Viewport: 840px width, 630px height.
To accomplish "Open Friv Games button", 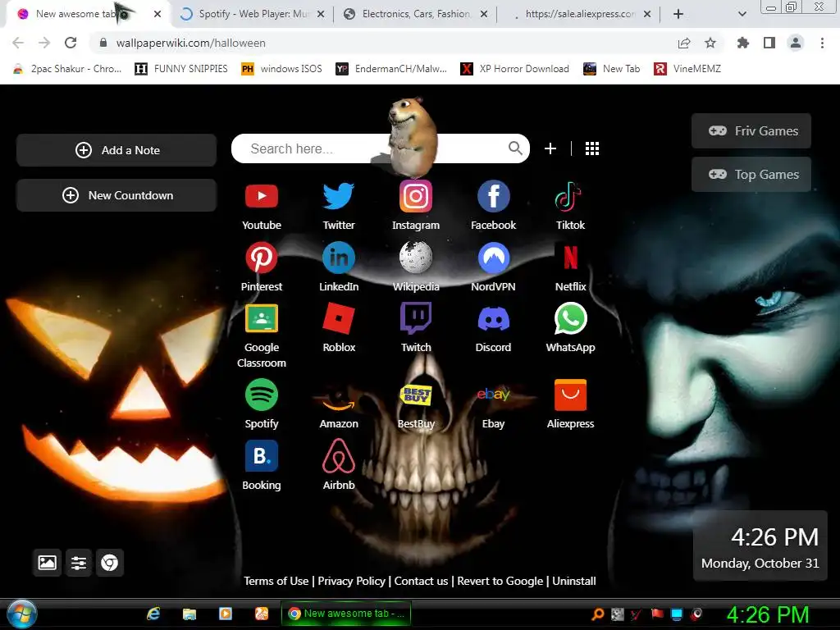I will [751, 130].
